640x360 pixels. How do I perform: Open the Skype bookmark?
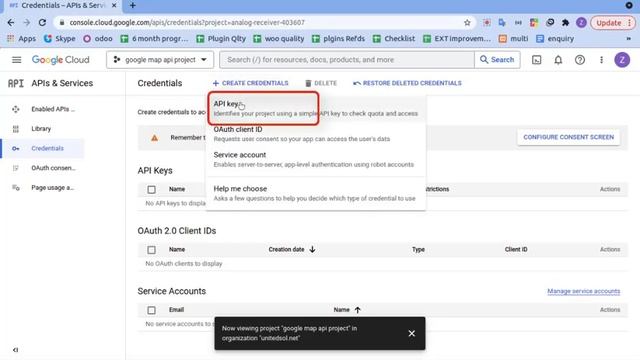60,39
